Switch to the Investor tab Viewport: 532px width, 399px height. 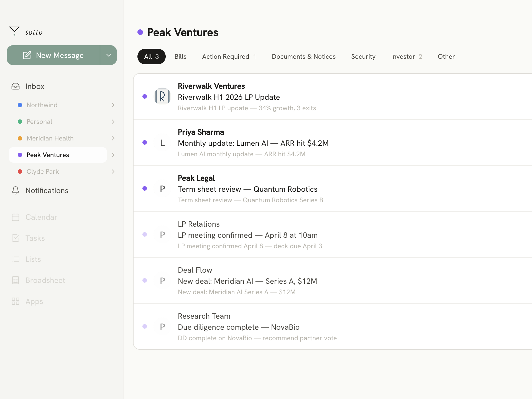(x=406, y=57)
